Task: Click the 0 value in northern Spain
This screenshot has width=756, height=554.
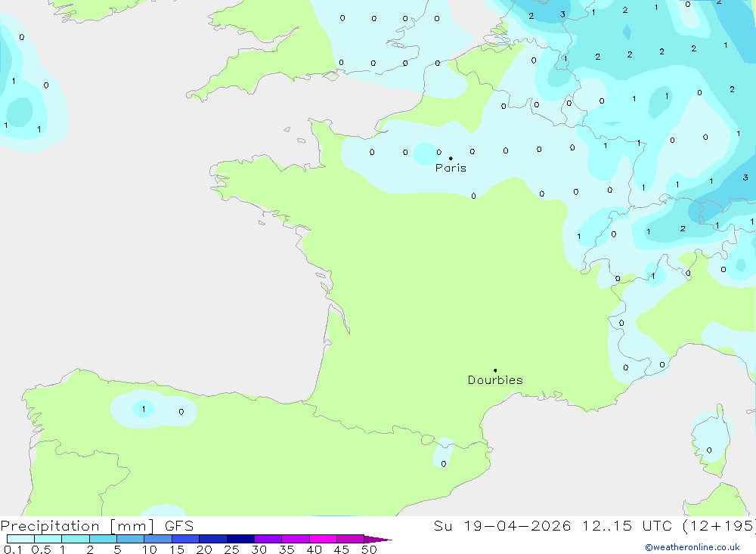Action: [x=181, y=412]
